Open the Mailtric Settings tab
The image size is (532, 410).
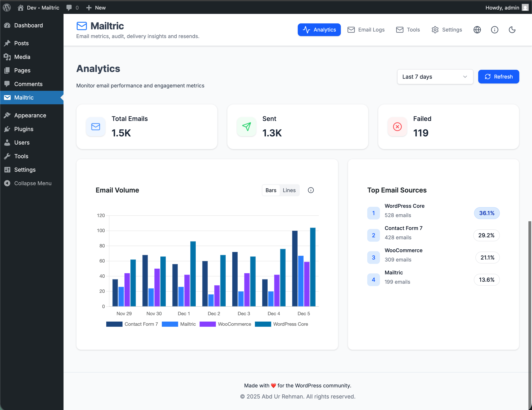pyautogui.click(x=446, y=30)
